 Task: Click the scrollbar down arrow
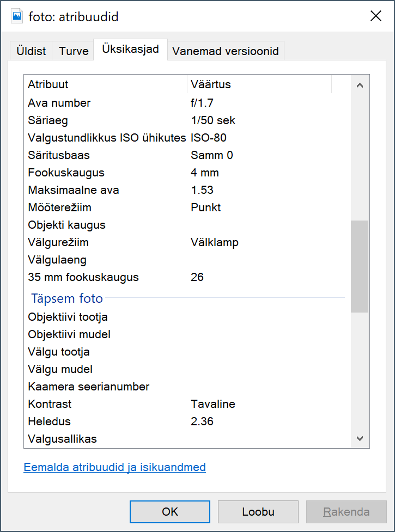(359, 438)
